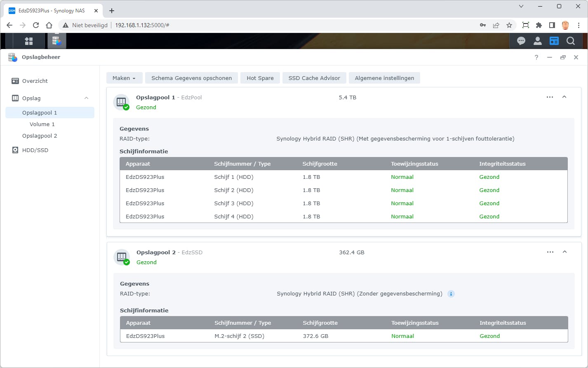Select HDD/SSD in the sidebar

(x=35, y=150)
